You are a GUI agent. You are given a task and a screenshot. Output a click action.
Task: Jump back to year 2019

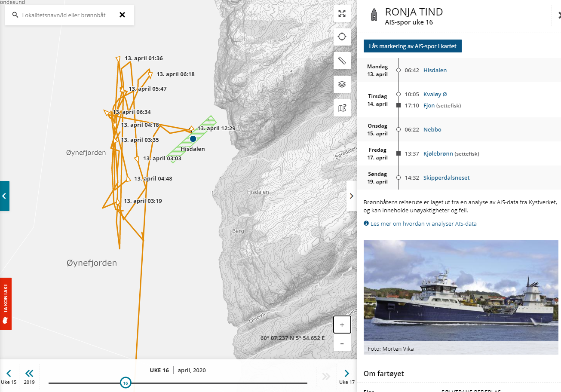(29, 377)
